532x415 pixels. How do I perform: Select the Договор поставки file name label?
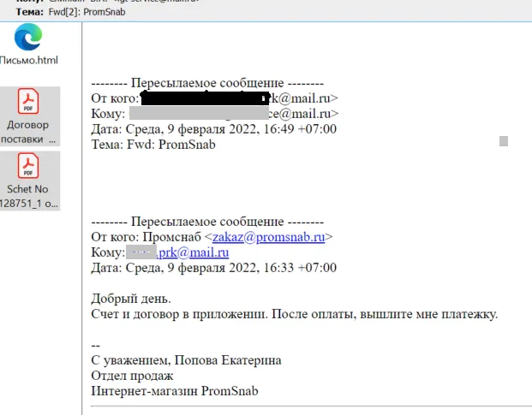pyautogui.click(x=28, y=132)
